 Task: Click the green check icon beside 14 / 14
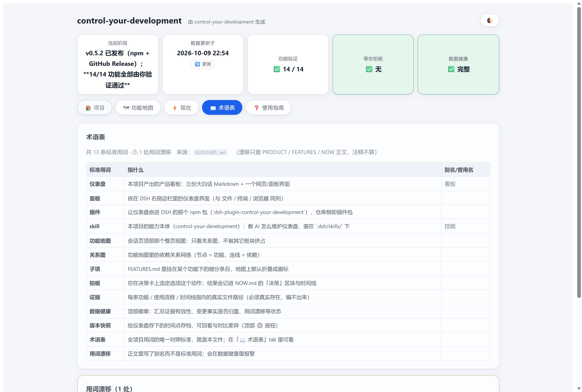tap(277, 69)
